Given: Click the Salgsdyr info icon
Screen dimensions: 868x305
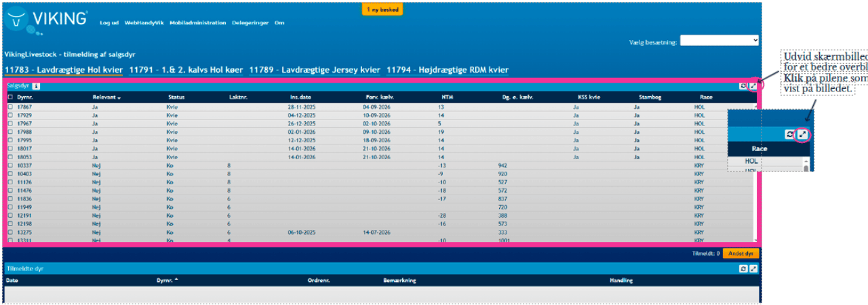Looking at the screenshot, I should (x=36, y=86).
